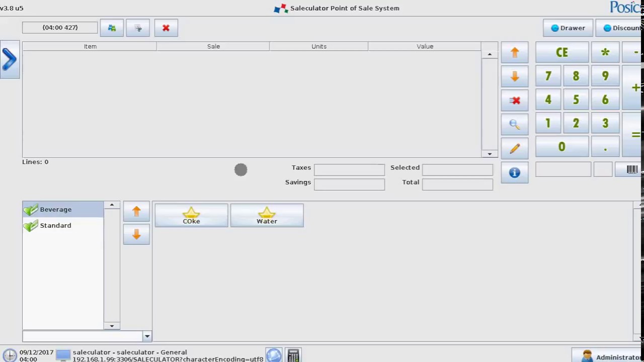
Task: Click keypad number 1
Action: 548,123
